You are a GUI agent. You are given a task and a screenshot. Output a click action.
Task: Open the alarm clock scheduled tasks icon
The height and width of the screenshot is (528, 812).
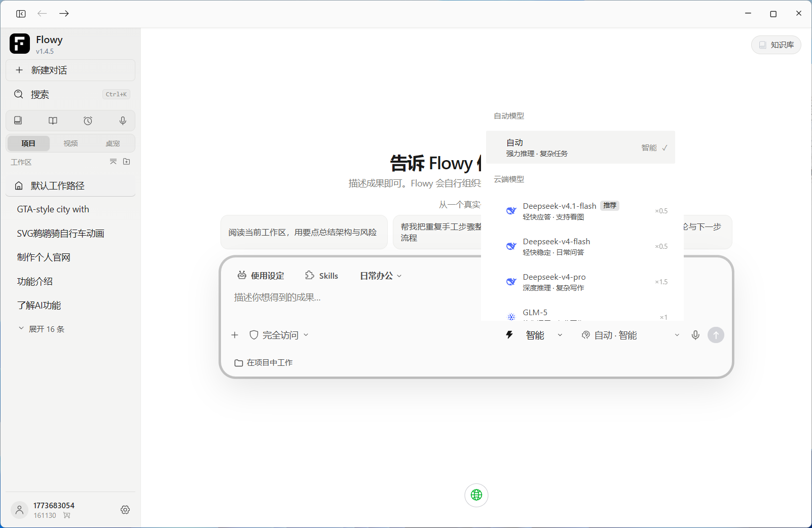point(88,121)
